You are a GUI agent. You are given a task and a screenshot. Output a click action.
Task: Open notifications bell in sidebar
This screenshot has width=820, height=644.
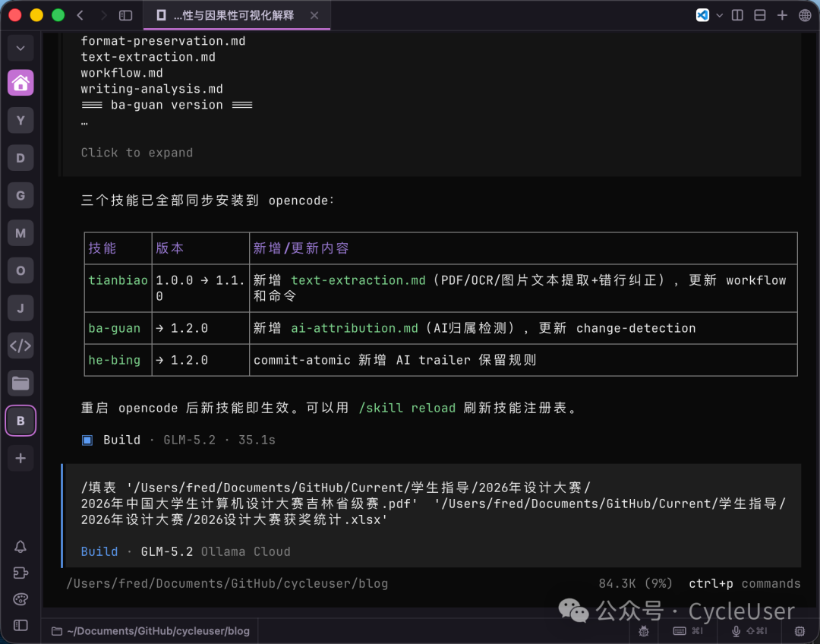pyautogui.click(x=20, y=547)
